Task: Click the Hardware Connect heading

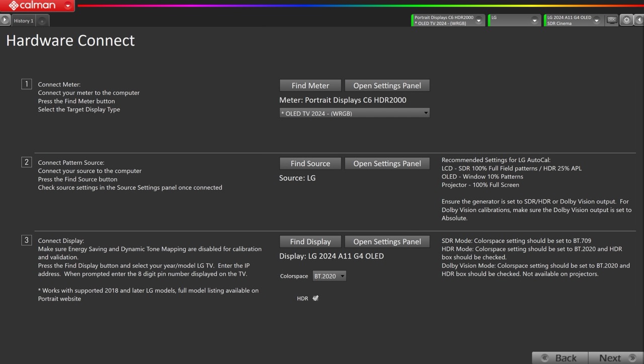Action: 70,40
